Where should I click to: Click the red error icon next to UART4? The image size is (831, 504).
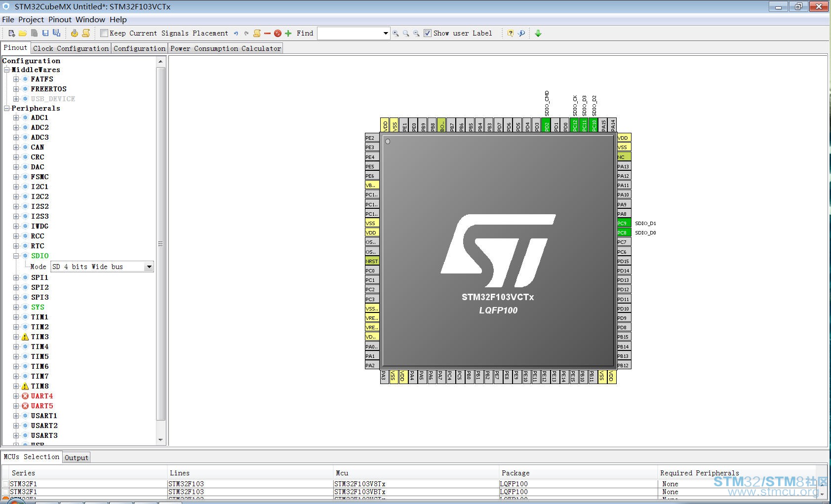click(25, 396)
